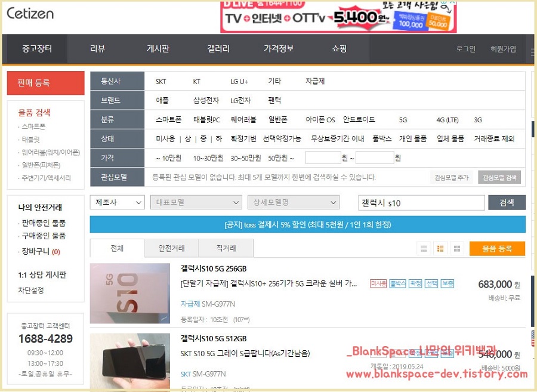Open the sidebar 스마트폰 link
Viewport: 537px width, 392px height.
[x=33, y=126]
